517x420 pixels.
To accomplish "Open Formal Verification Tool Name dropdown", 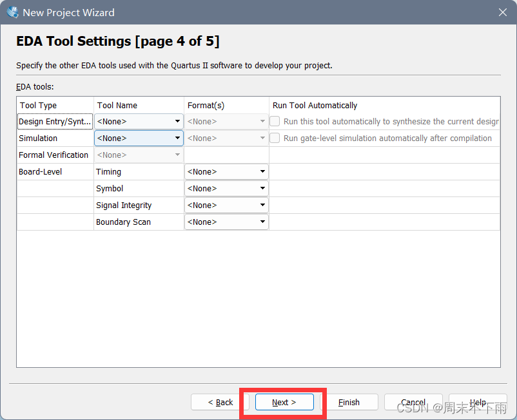I will click(139, 155).
